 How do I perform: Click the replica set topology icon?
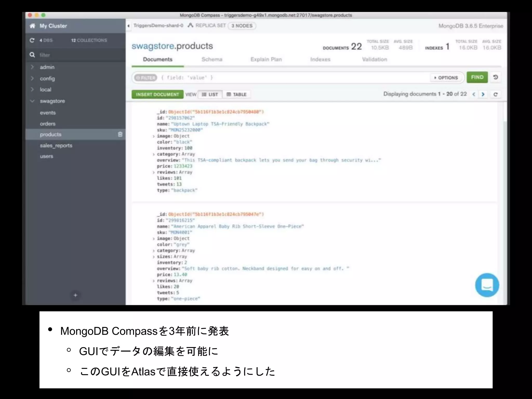pos(190,25)
